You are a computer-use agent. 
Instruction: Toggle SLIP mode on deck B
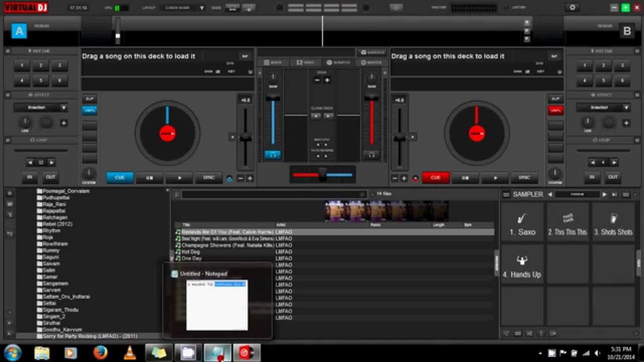[555, 99]
